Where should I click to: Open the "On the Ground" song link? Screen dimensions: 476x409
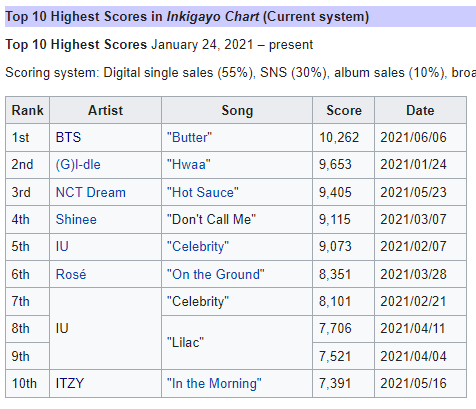216,274
